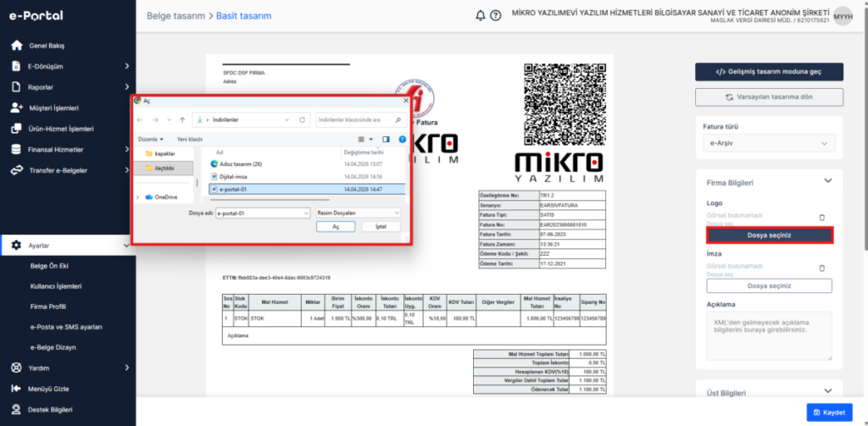Screen dimensions: 868x426
Task: Sort by Değiştirme tarihi column header
Action: [x=363, y=152]
